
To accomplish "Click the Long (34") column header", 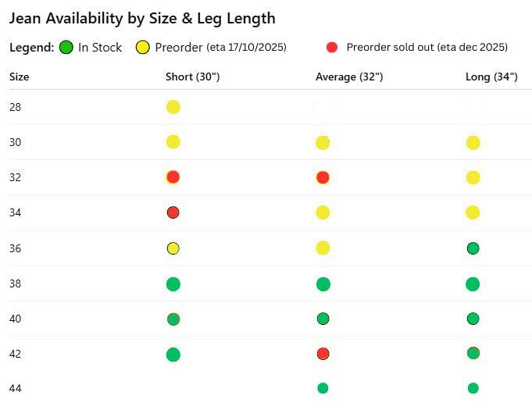I will (491, 77).
